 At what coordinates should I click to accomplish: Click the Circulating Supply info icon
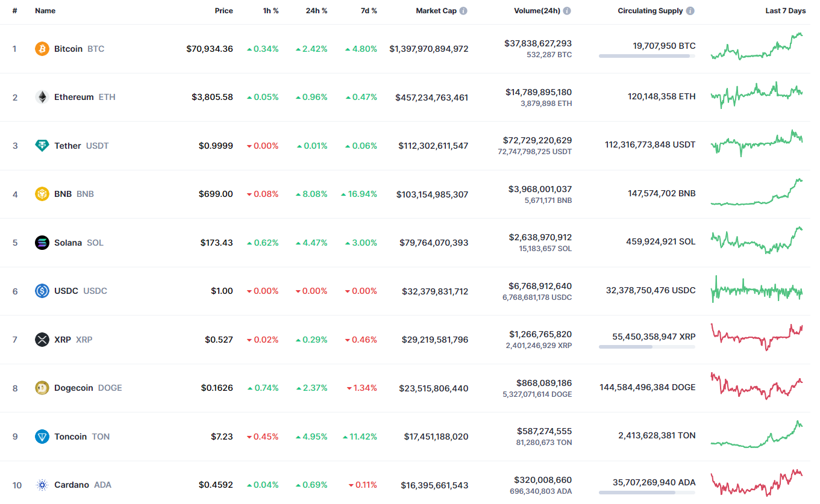pos(690,11)
